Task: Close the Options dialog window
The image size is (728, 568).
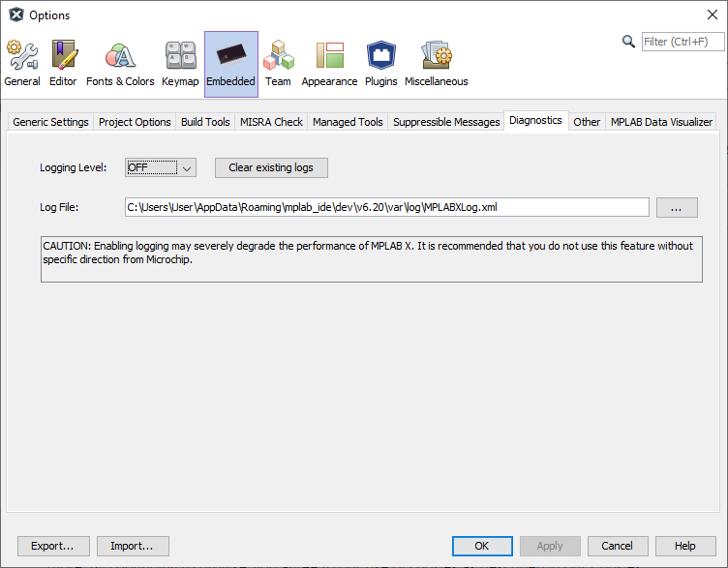Action: tap(713, 15)
